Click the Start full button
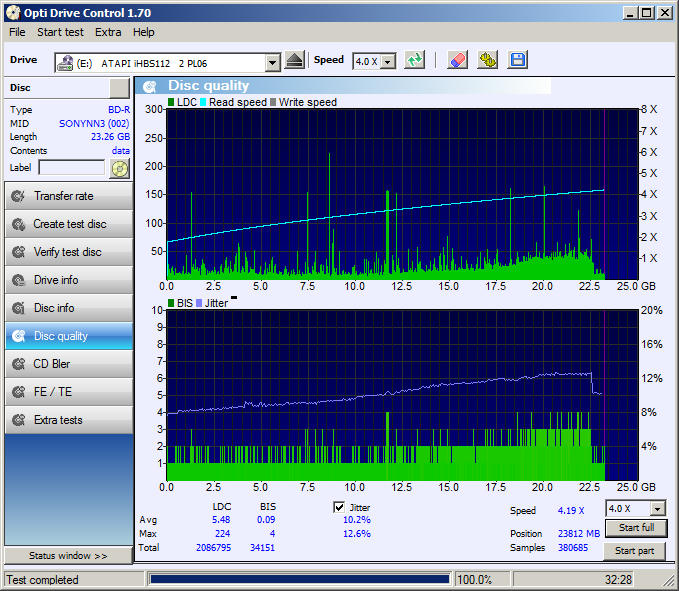The height and width of the screenshot is (591, 679). point(636,528)
